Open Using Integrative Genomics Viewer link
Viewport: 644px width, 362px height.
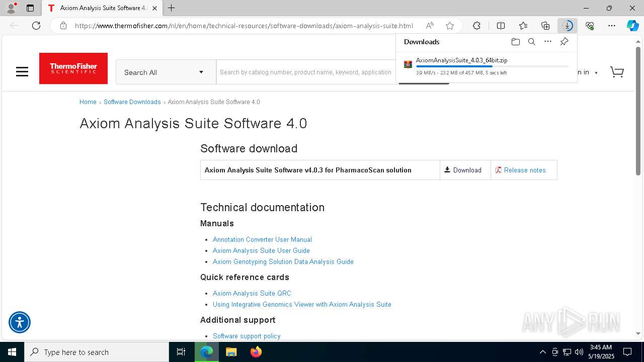[302, 304]
